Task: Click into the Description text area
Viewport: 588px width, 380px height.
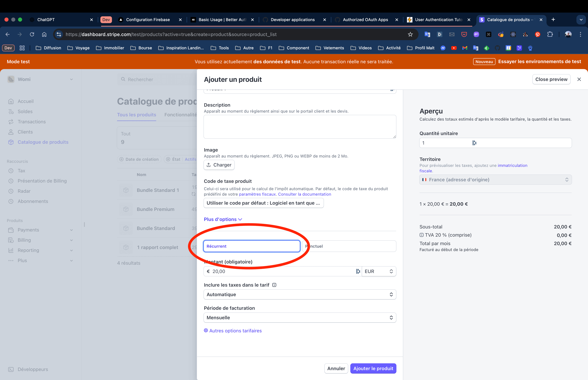Action: click(300, 127)
